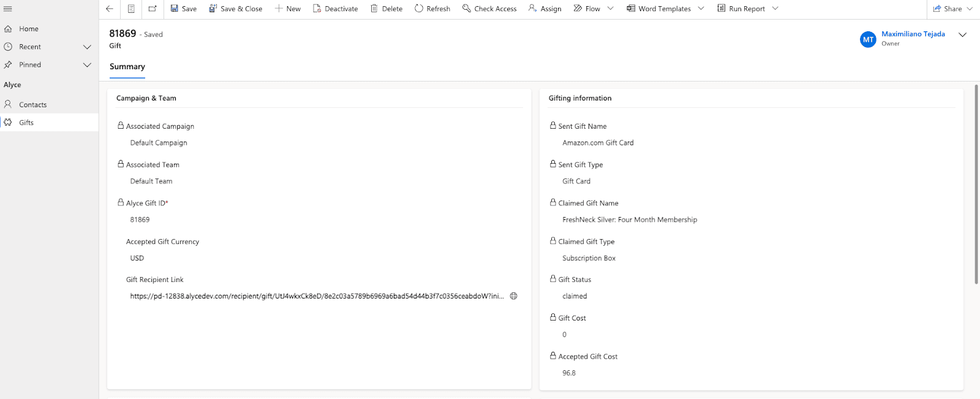Click lock icon beside Alyce Gift ID
Screen dimensions: 980x399
(x=121, y=202)
